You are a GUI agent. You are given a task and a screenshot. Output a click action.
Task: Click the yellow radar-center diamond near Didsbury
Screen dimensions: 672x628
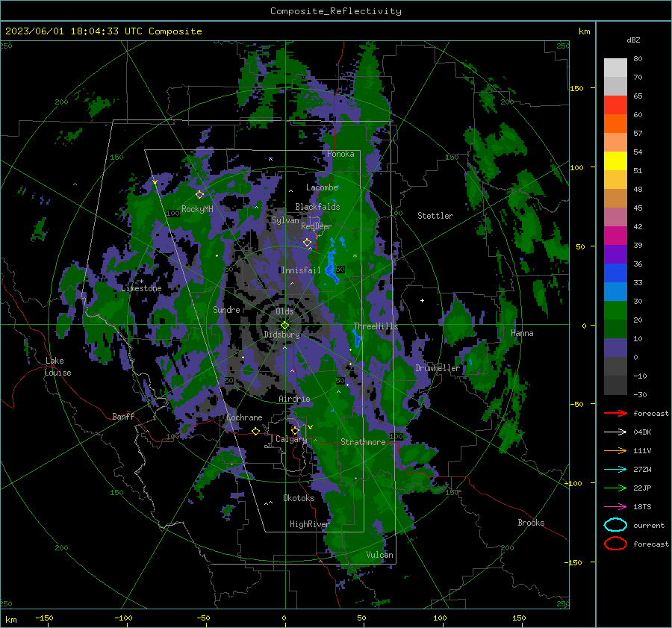pos(284,326)
